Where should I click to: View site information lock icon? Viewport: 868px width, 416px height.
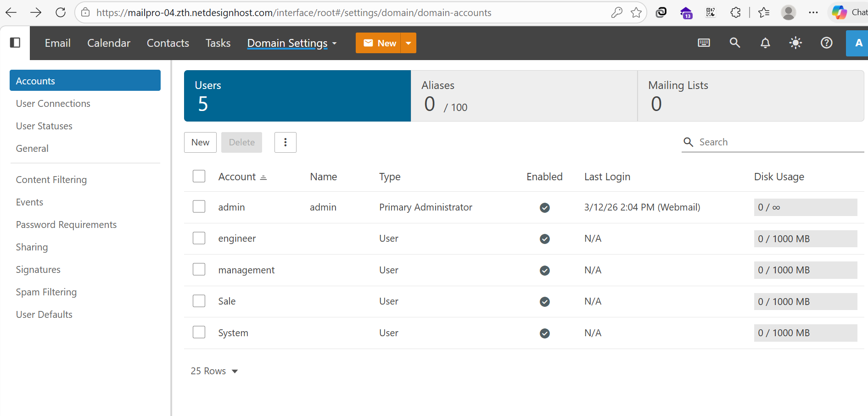click(85, 12)
